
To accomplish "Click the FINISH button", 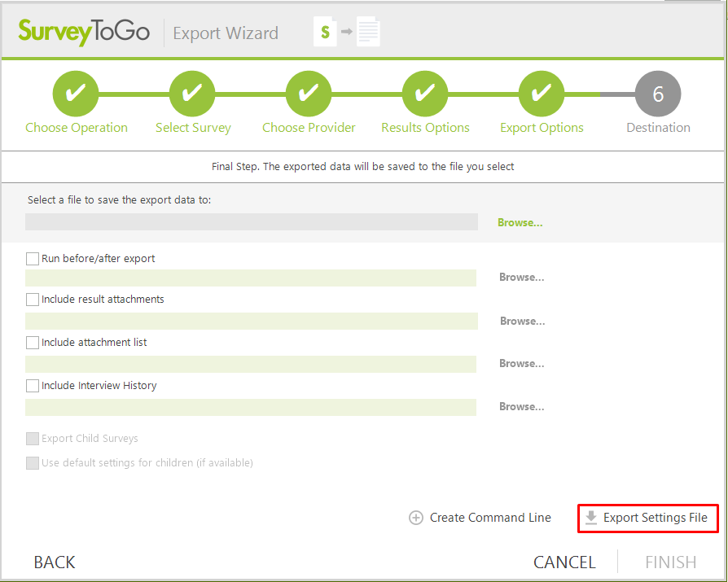I will 671,562.
